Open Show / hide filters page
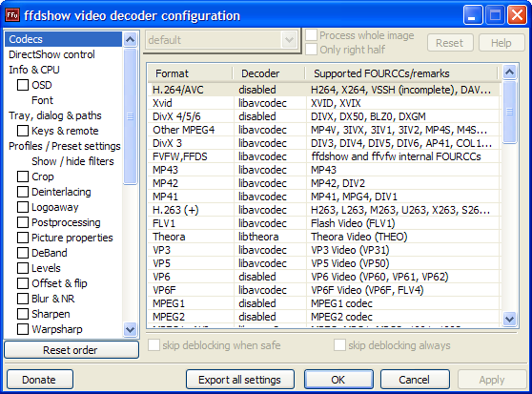The height and width of the screenshot is (394, 532). [72, 162]
